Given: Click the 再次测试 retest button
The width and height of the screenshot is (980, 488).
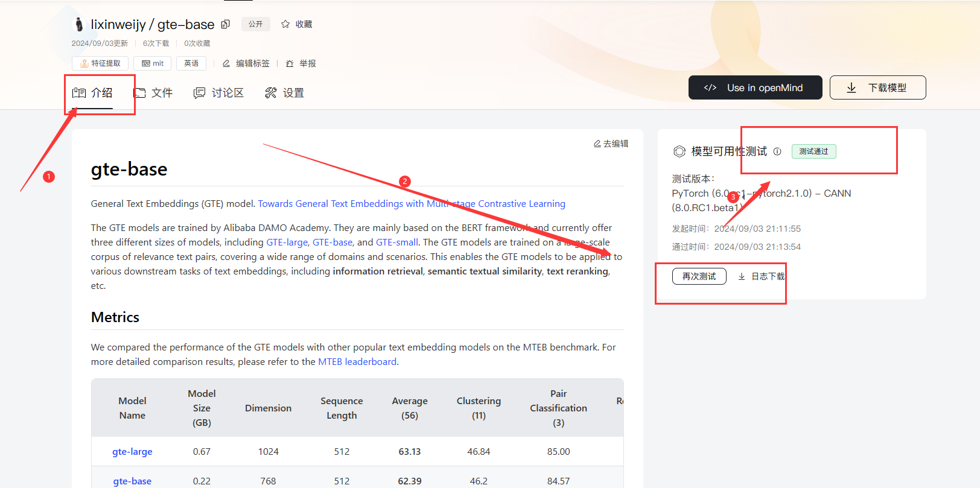Looking at the screenshot, I should pos(699,276).
